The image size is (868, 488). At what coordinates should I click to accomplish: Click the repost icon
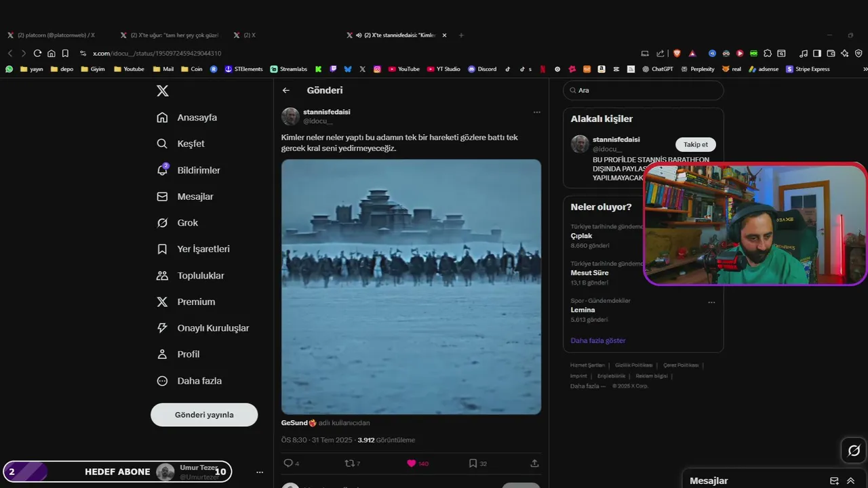[350, 464]
